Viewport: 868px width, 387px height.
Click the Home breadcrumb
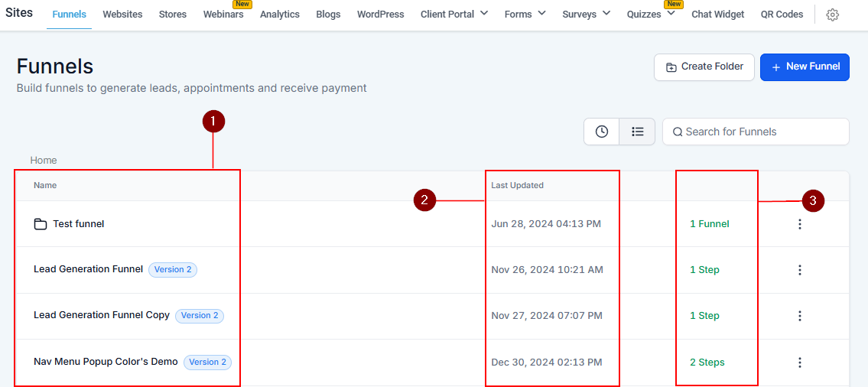click(44, 160)
